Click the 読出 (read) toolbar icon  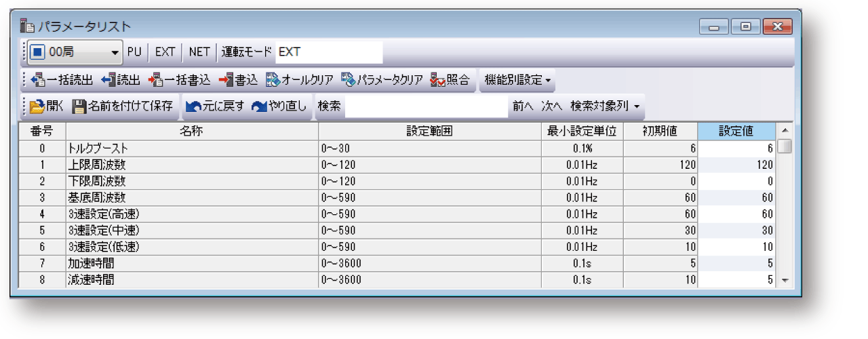[108, 80]
